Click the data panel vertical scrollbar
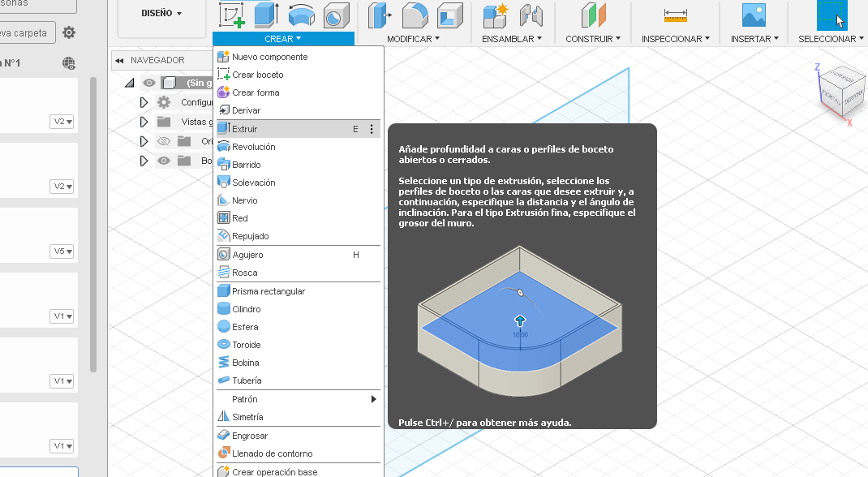Screen dimensions: 868x477 (x=93, y=224)
